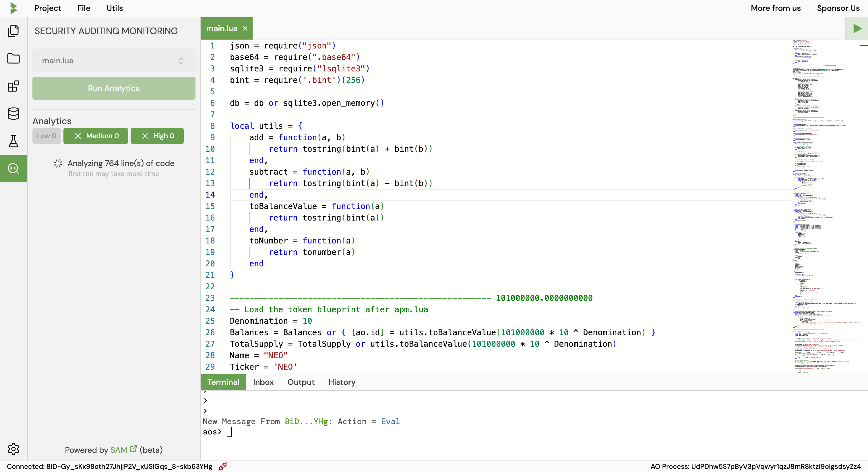Open the Project menu
868x472 pixels.
(48, 8)
